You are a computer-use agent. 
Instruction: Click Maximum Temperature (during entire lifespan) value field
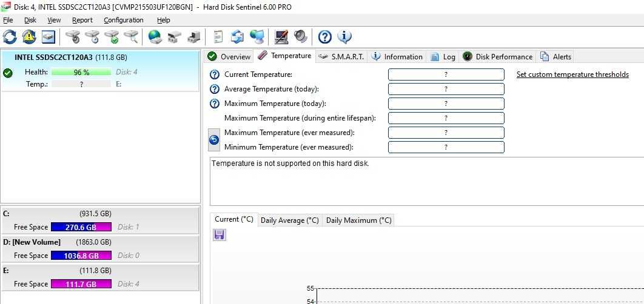(x=446, y=118)
